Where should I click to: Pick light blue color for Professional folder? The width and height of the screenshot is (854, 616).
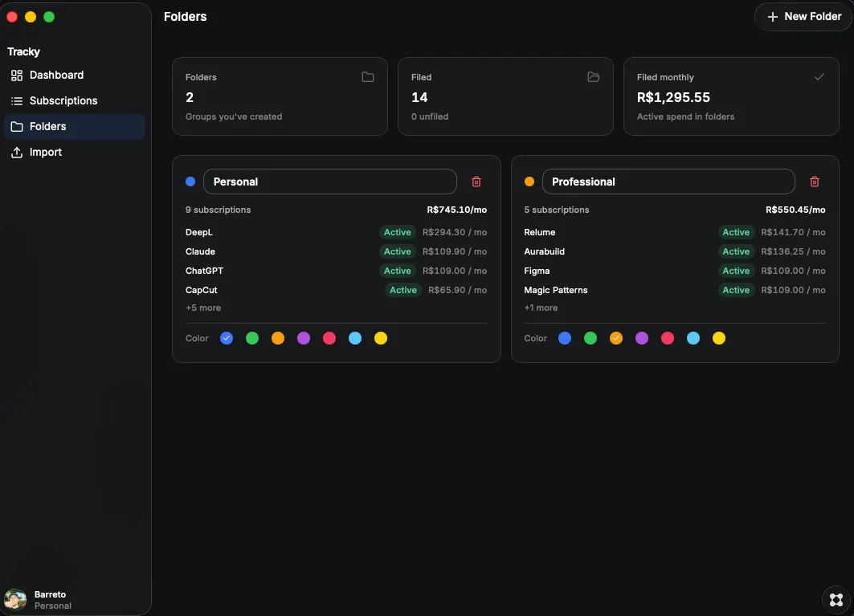coord(693,338)
